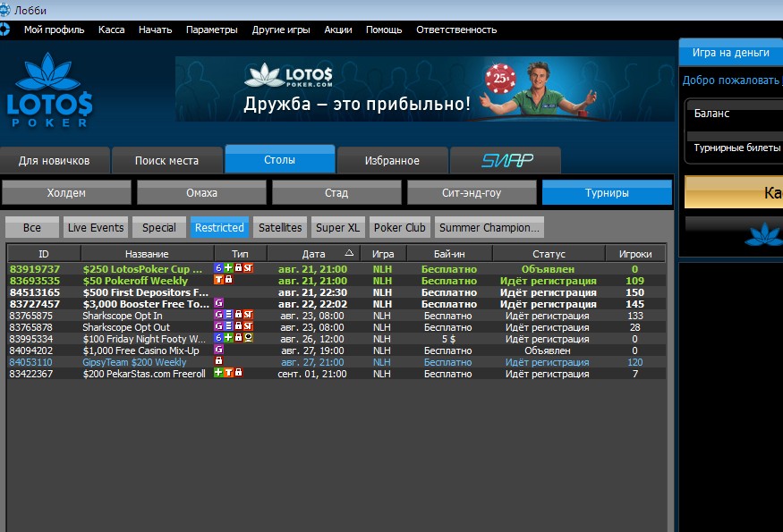Click the lock icon for Sharkscope Opt In
The image size is (783, 532).
[238, 315]
